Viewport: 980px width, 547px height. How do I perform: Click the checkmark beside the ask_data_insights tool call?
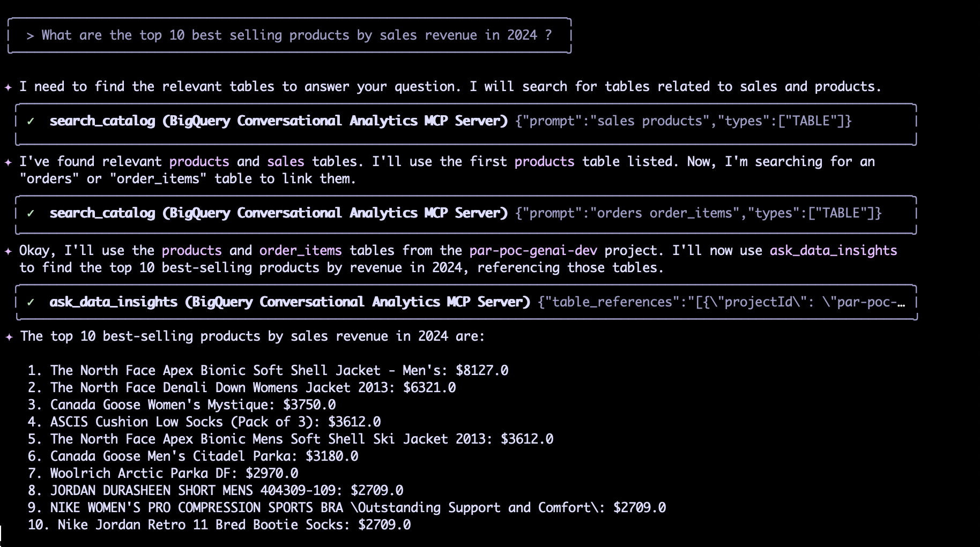pyautogui.click(x=31, y=303)
